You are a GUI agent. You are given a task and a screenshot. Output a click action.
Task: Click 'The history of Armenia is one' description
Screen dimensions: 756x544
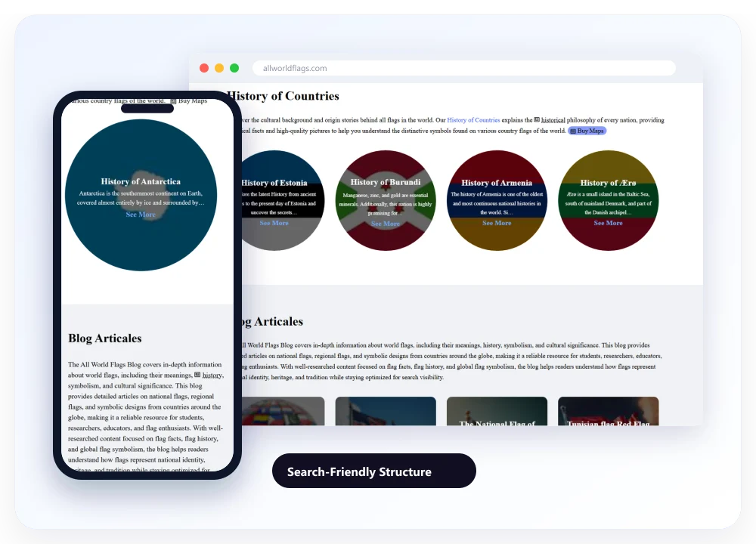497,203
